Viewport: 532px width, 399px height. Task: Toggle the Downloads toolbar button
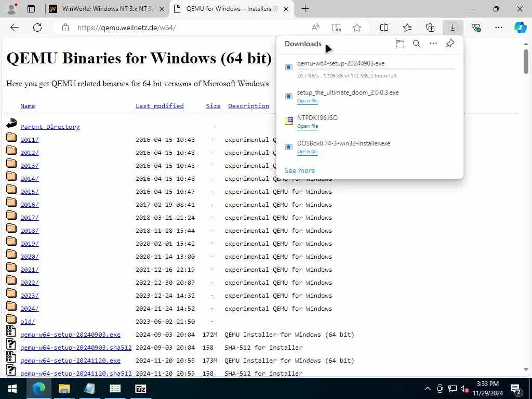point(453,28)
